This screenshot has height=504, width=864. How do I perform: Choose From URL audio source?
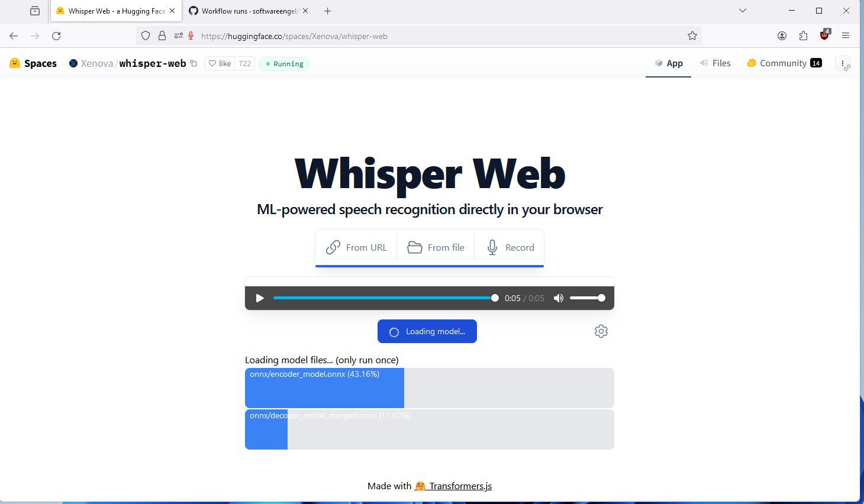click(x=356, y=247)
